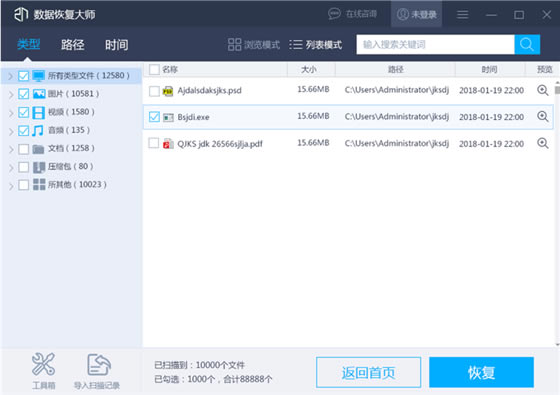Check the Ajdalsdaksjks.psd file checkbox
This screenshot has width=560, height=395.
[x=154, y=91]
